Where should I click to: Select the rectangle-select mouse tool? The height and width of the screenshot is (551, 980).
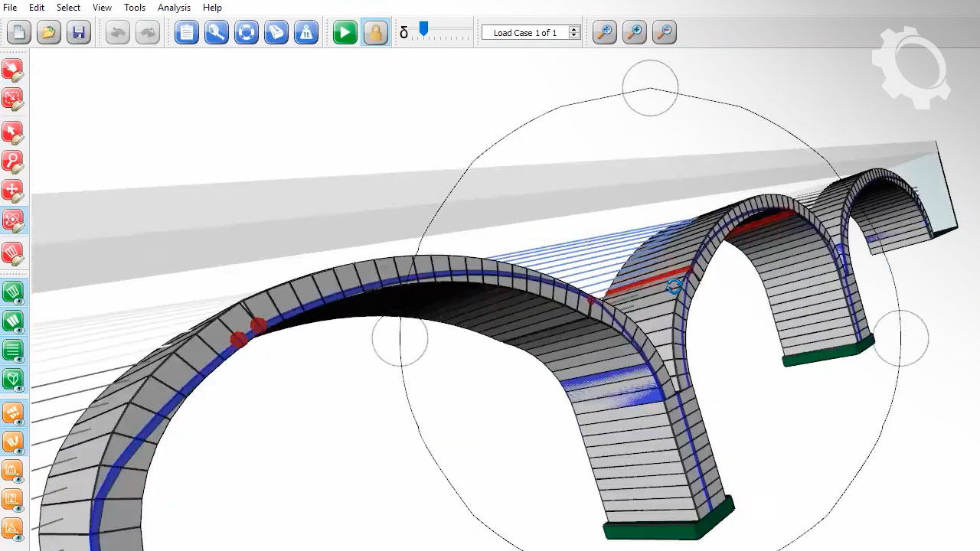click(13, 99)
